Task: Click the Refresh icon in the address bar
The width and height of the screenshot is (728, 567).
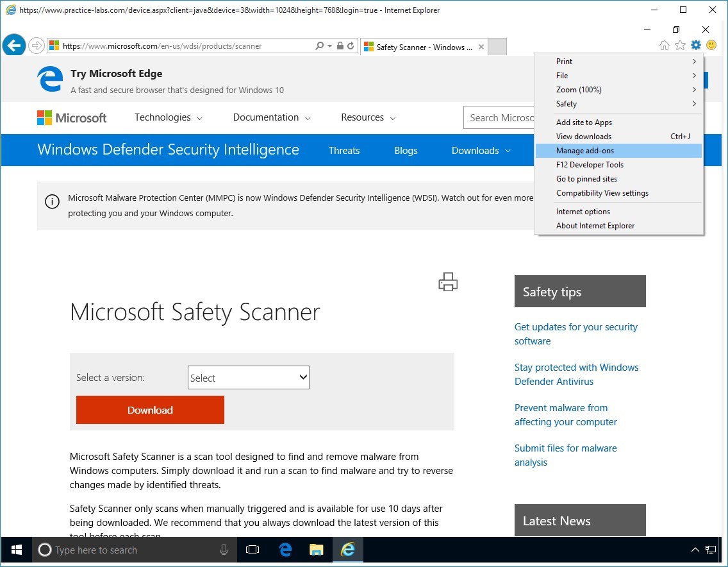Action: point(351,46)
